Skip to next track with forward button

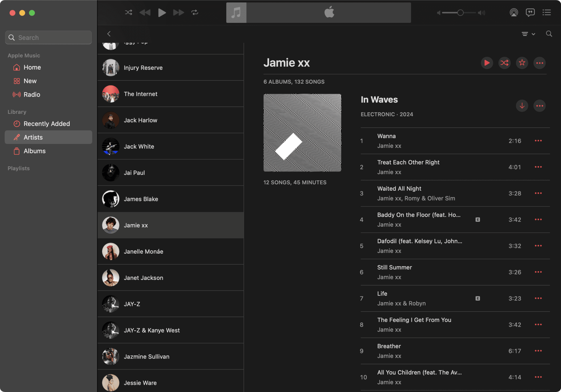tap(178, 12)
